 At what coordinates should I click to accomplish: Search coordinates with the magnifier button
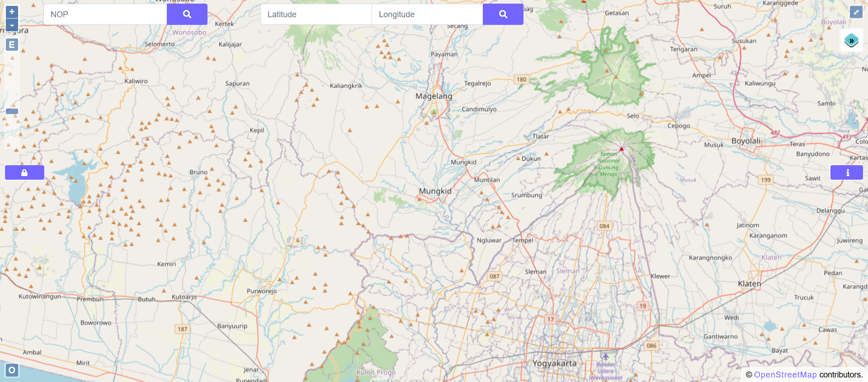pyautogui.click(x=503, y=14)
